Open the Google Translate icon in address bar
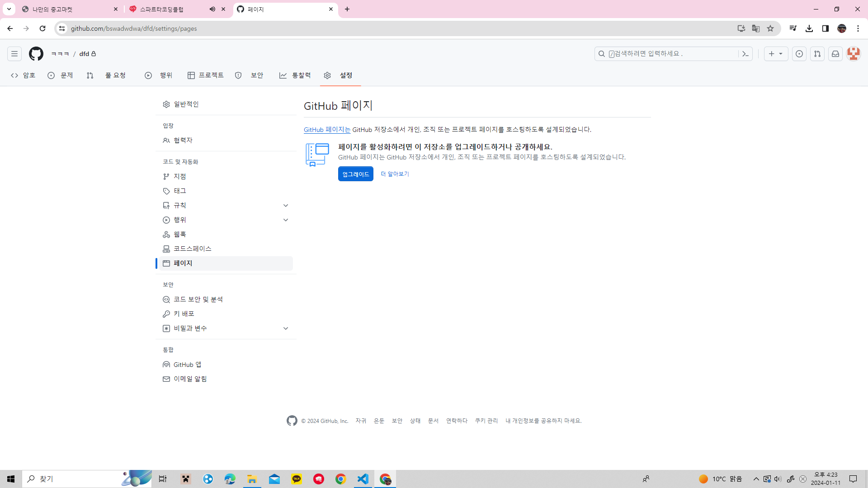 756,28
